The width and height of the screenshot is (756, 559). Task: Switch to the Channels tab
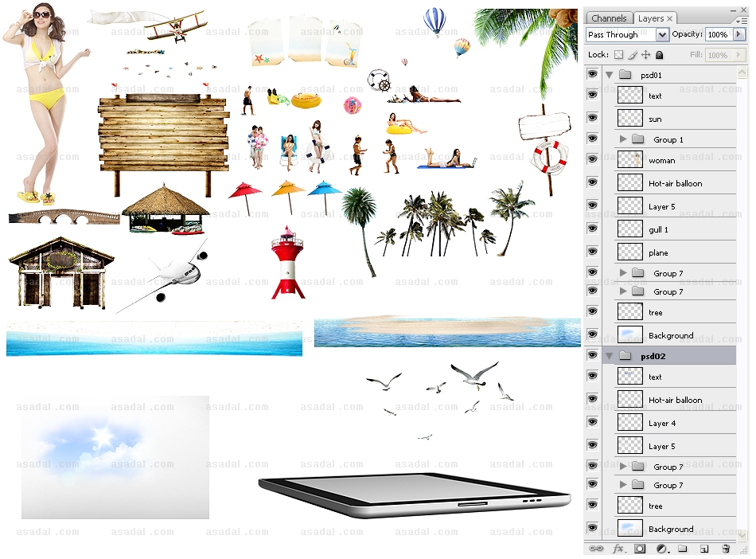(609, 18)
